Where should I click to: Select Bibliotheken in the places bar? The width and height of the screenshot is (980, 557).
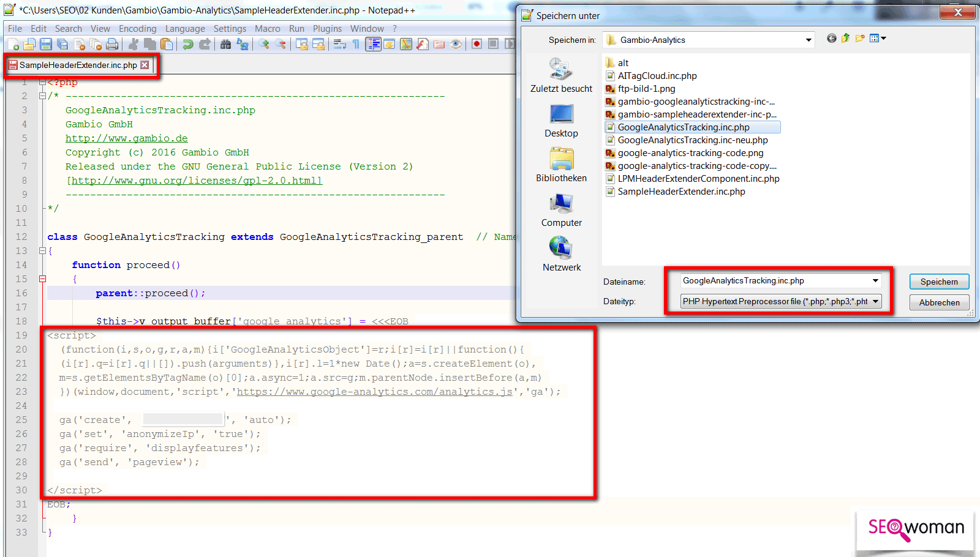pyautogui.click(x=561, y=165)
